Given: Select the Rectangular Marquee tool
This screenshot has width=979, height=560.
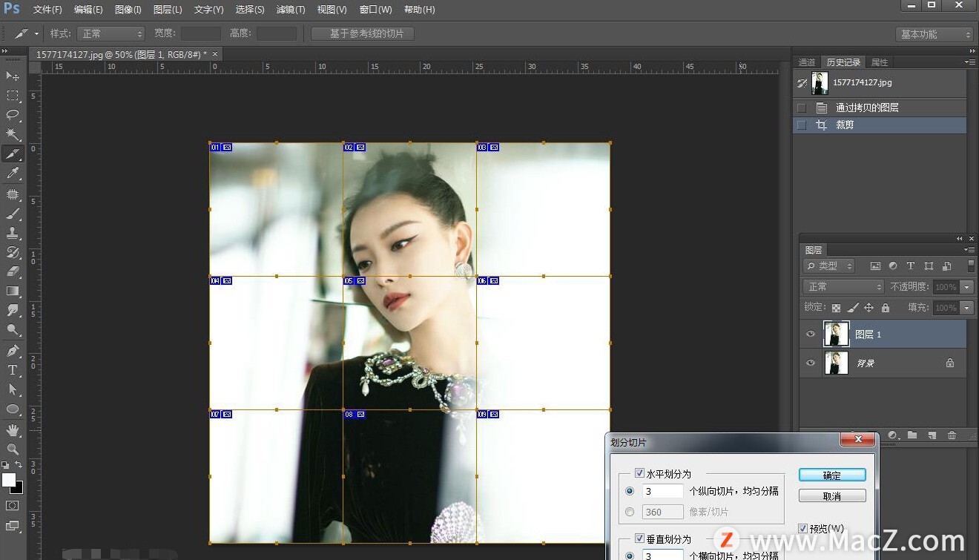Looking at the screenshot, I should (13, 96).
